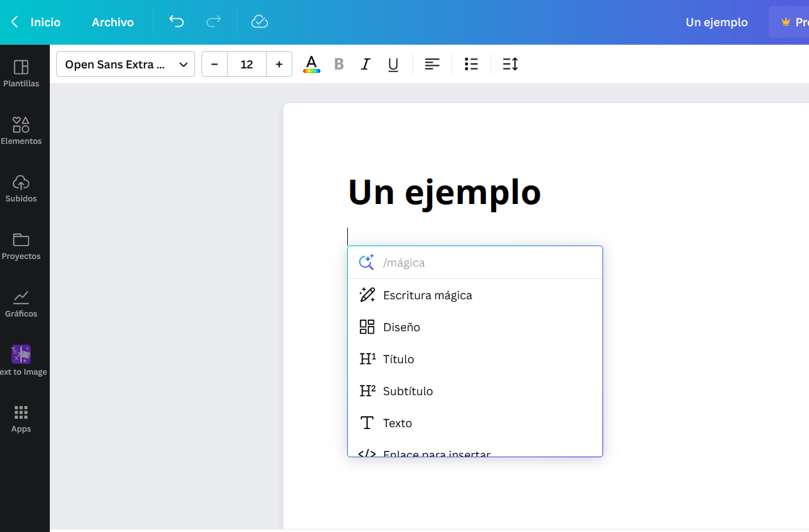The height and width of the screenshot is (532, 809).
Task: Open the Proyectos folder panel
Action: click(x=21, y=246)
